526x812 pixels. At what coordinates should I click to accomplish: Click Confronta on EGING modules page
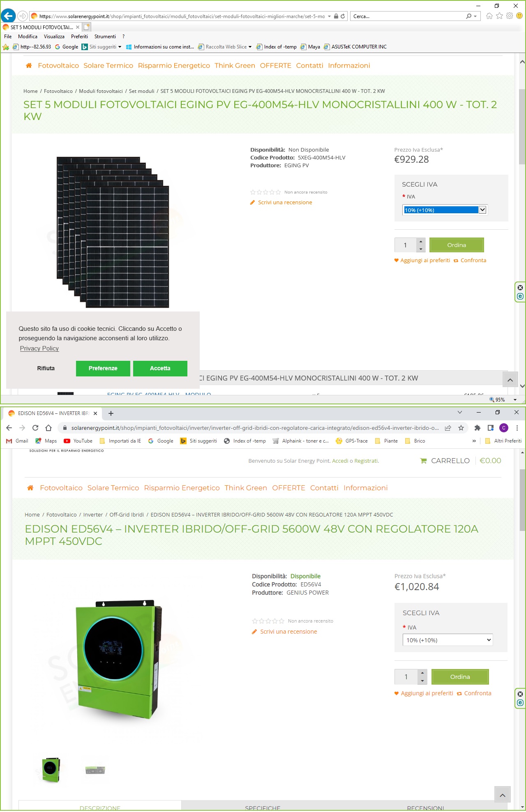click(x=470, y=261)
